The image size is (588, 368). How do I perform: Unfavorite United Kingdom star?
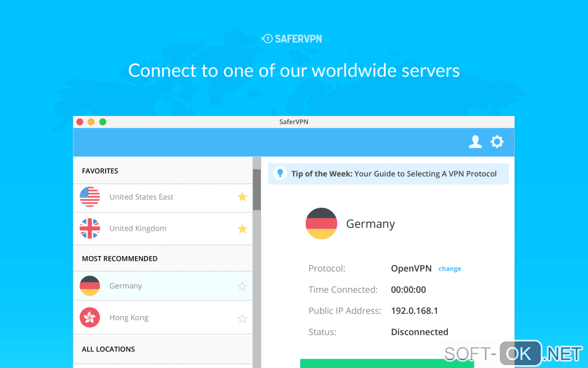(x=242, y=228)
